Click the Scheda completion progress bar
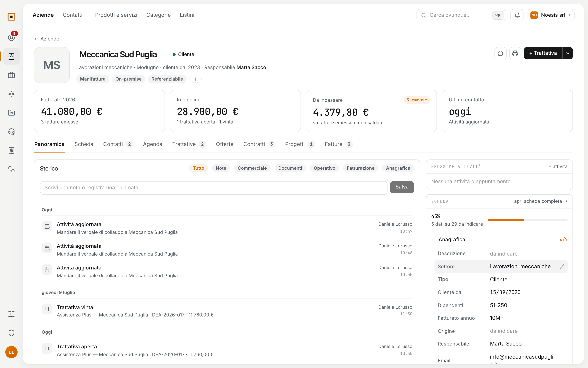Viewport: 588px width, 368px height. pyautogui.click(x=528, y=220)
